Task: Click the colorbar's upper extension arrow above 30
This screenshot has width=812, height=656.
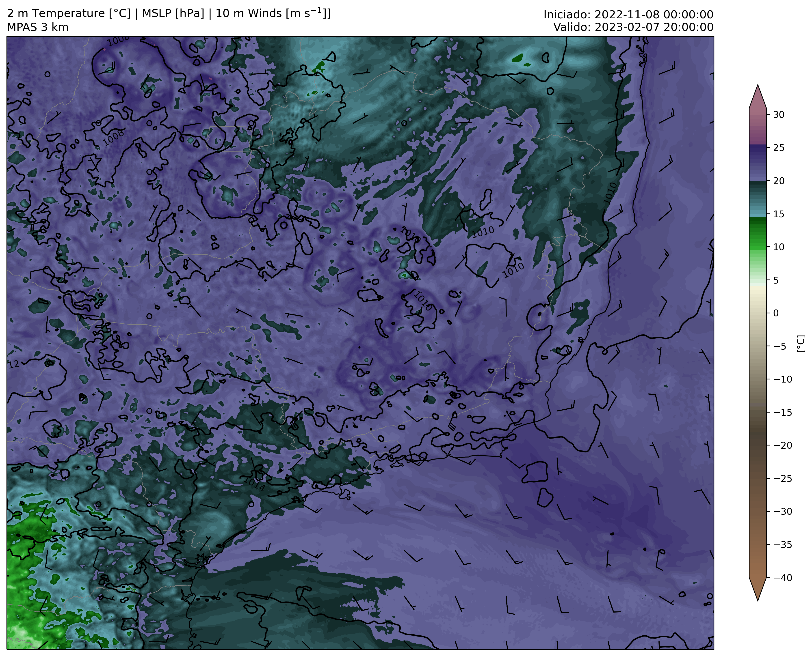Action: click(x=758, y=97)
